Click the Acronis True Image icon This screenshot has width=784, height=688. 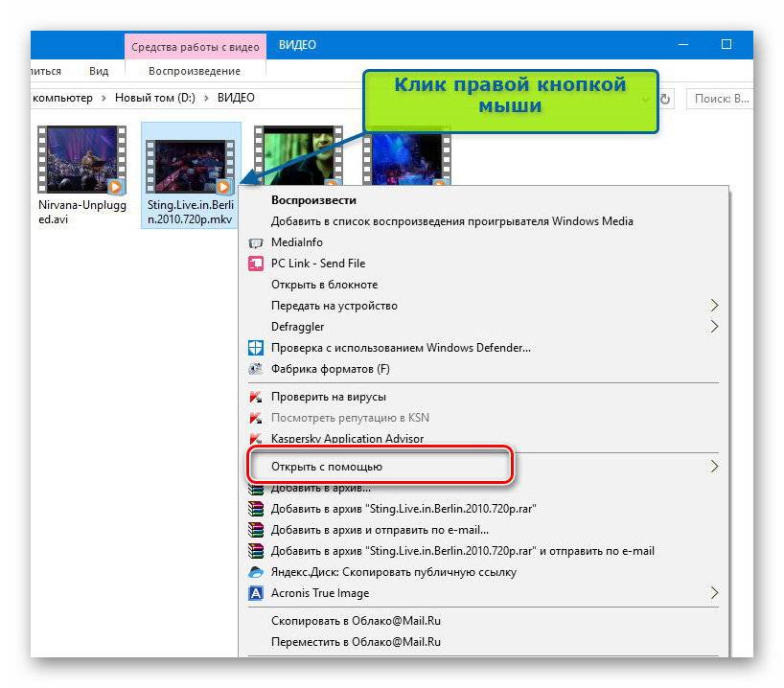[256, 593]
